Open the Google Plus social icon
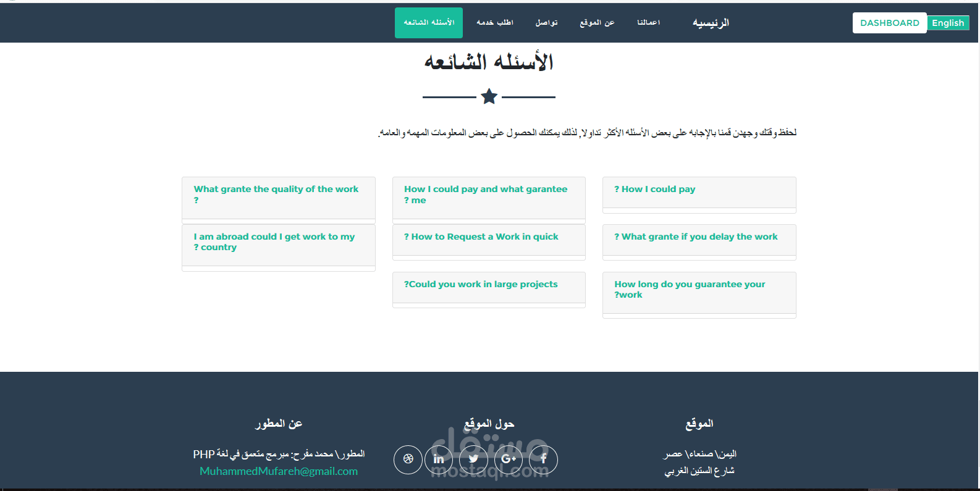Image resolution: width=980 pixels, height=491 pixels. pos(509,460)
